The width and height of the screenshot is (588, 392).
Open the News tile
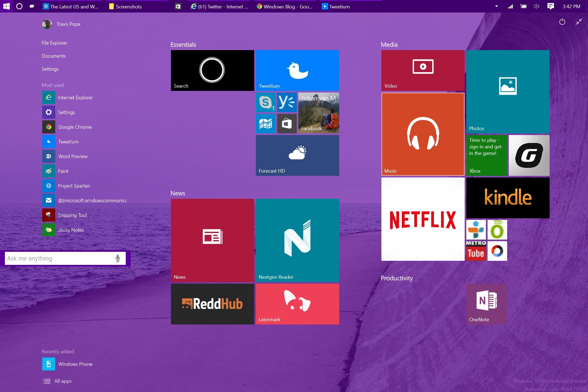tap(212, 240)
